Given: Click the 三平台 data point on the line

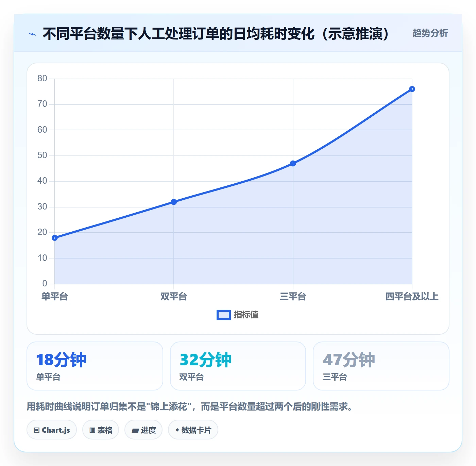Looking at the screenshot, I should pyautogui.click(x=293, y=164).
